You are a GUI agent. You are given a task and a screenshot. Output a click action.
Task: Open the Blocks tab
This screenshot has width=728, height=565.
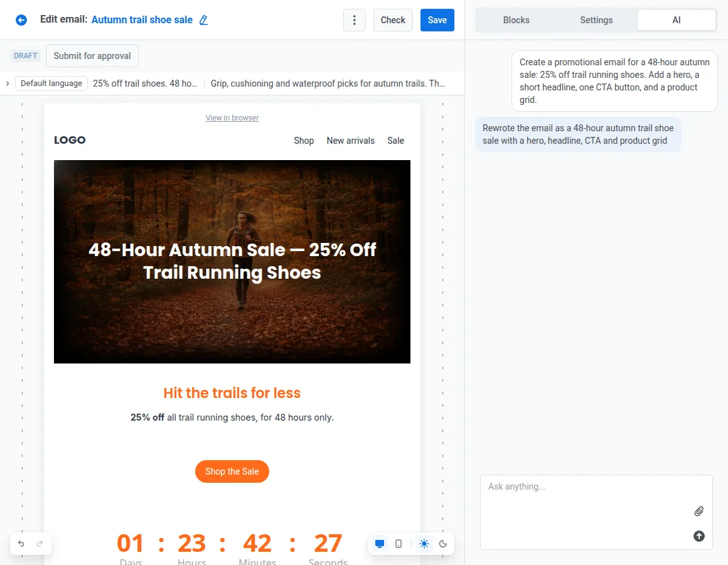coord(516,20)
